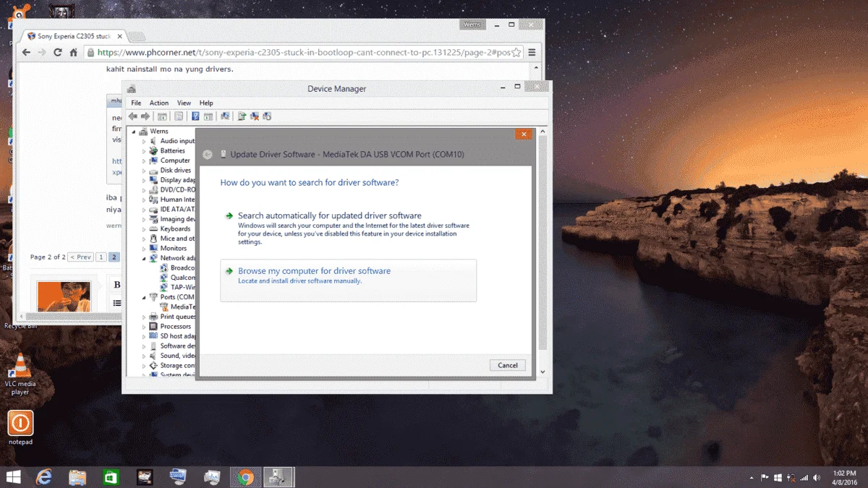The width and height of the screenshot is (868, 488).
Task: Click the Processors device icon
Action: [153, 327]
